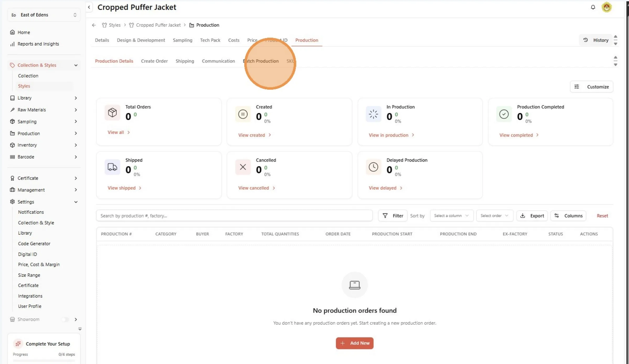Image resolution: width=629 pixels, height=364 pixels.
Task: Collapse the sidebar with the arrow button
Action: click(x=89, y=7)
